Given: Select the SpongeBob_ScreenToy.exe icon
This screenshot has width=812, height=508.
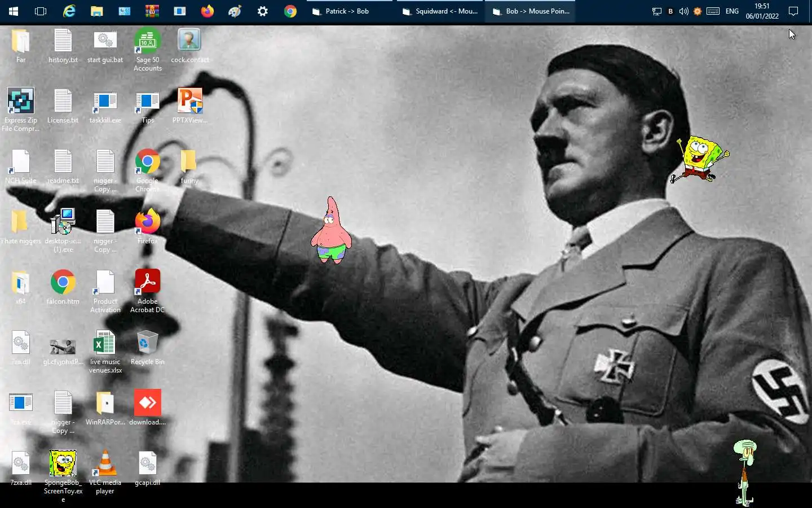Looking at the screenshot, I should (x=63, y=476).
